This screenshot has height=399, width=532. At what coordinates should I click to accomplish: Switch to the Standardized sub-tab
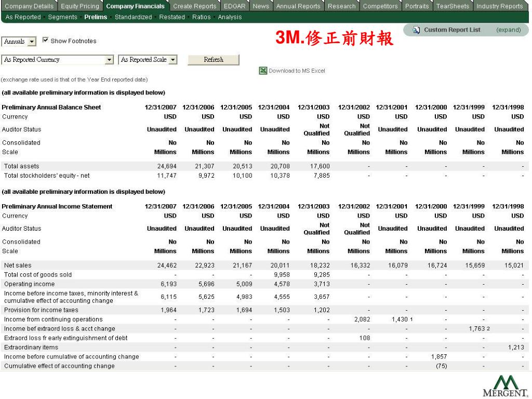pos(134,17)
